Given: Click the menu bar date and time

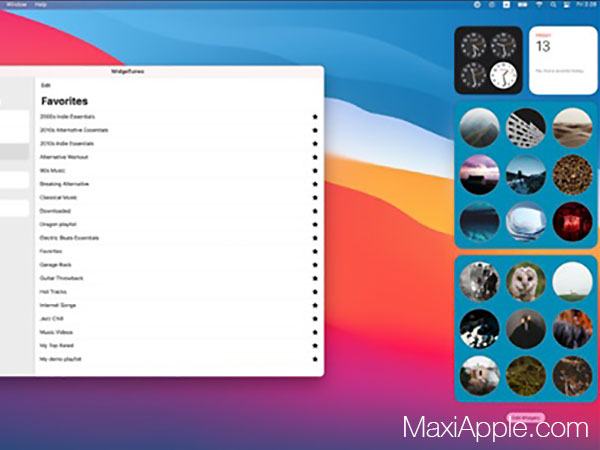Looking at the screenshot, I should pyautogui.click(x=587, y=5).
